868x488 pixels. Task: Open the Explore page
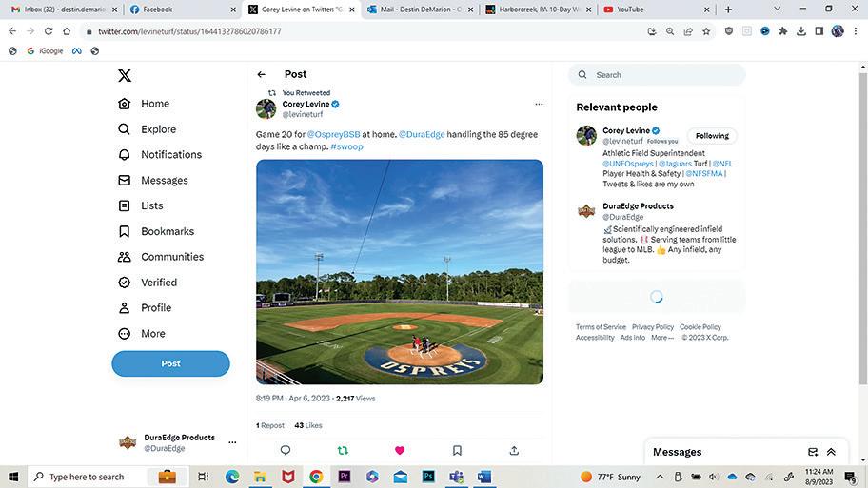(x=148, y=129)
